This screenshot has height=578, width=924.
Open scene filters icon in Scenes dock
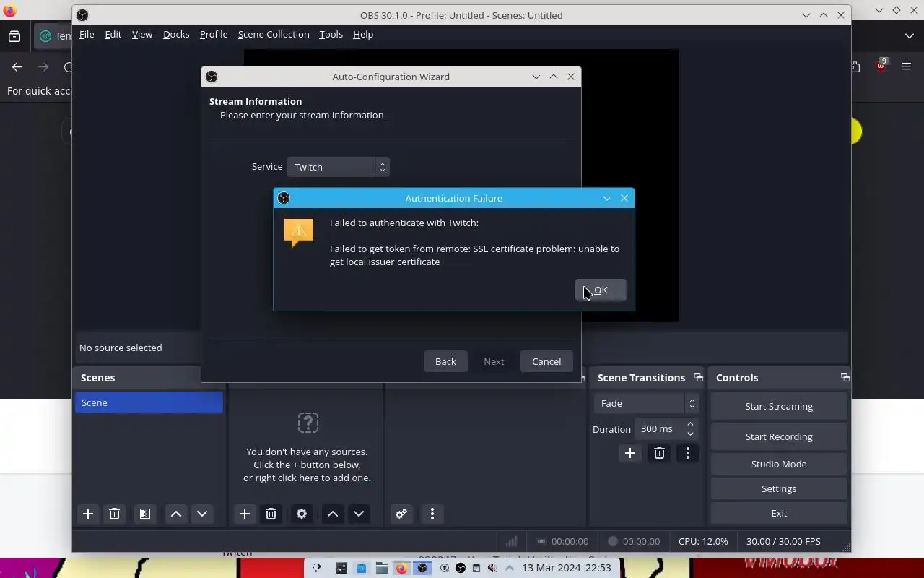pos(145,514)
